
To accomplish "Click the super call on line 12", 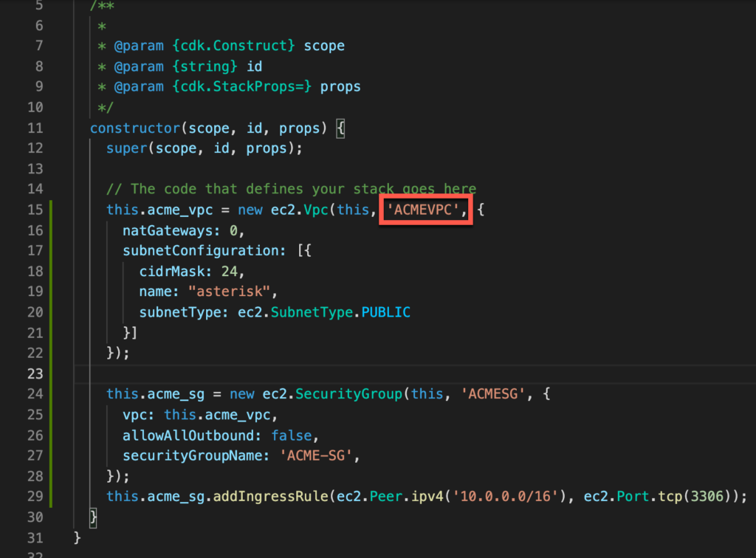I will click(126, 148).
